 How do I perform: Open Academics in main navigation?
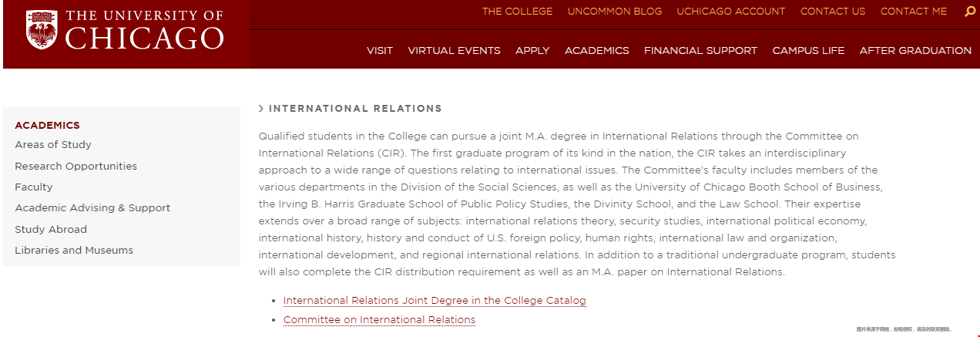point(596,51)
